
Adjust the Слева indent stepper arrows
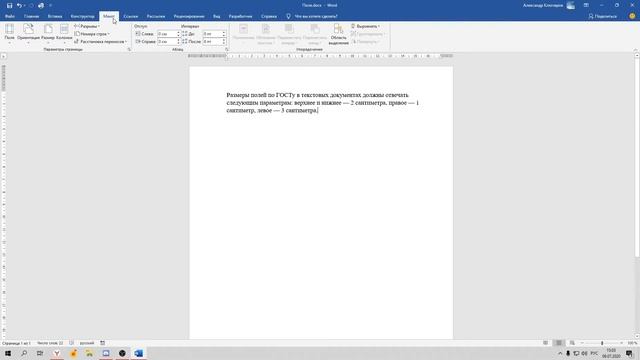pos(178,34)
